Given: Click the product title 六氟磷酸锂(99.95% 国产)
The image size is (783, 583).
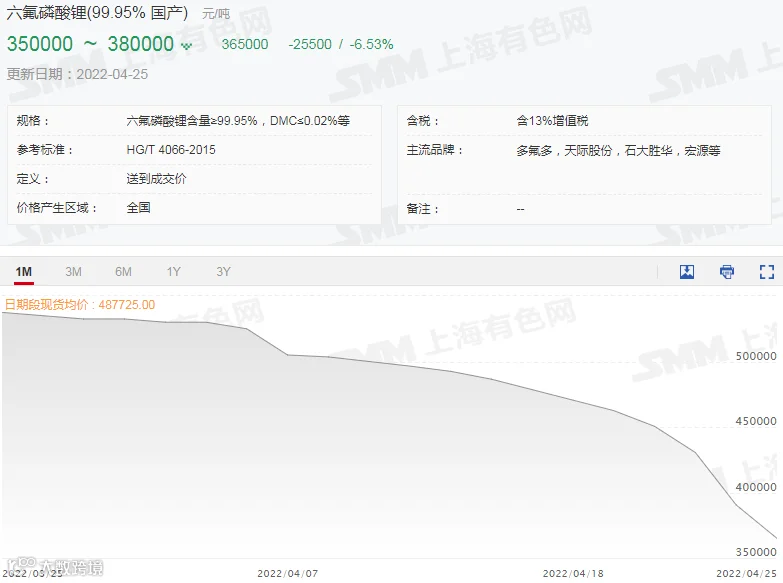Looking at the screenshot, I should click(x=97, y=12).
